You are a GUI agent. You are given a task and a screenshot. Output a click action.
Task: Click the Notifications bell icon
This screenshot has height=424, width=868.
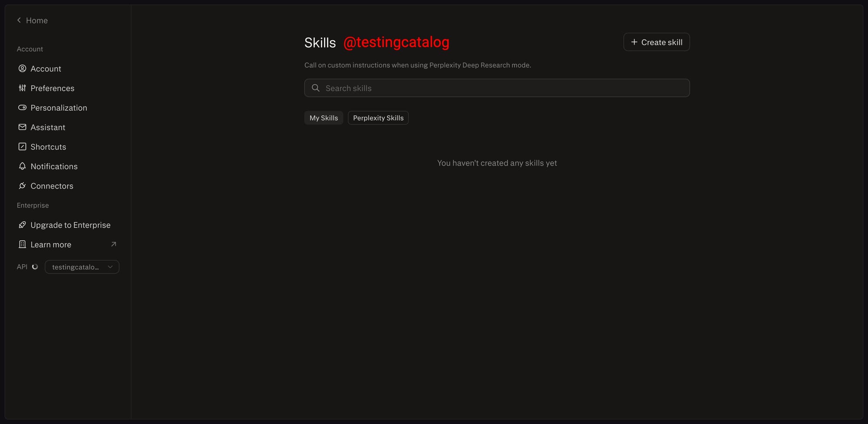coord(22,166)
